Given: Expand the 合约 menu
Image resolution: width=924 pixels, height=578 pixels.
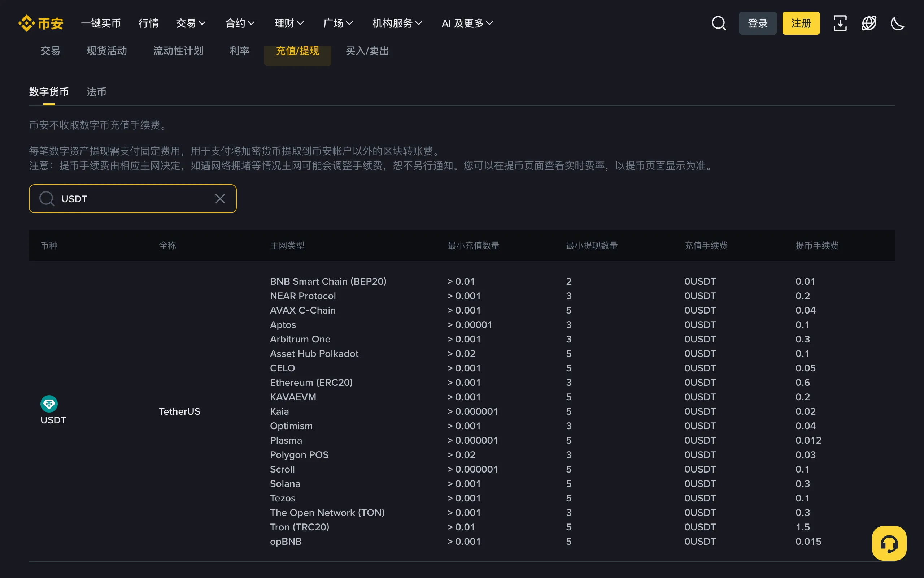Looking at the screenshot, I should pos(239,23).
